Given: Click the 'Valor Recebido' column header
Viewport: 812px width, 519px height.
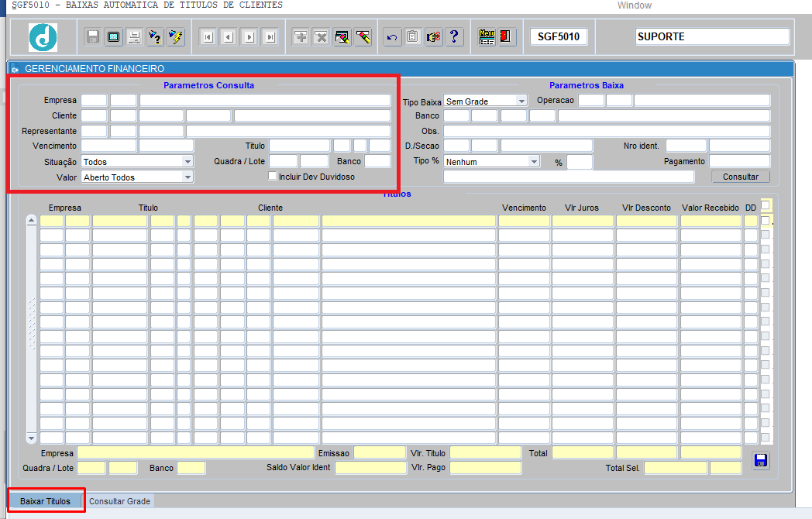Looking at the screenshot, I should coord(710,208).
